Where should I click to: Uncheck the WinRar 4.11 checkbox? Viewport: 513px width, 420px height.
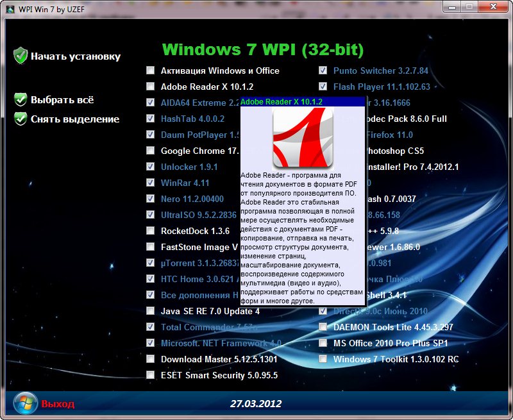150,183
